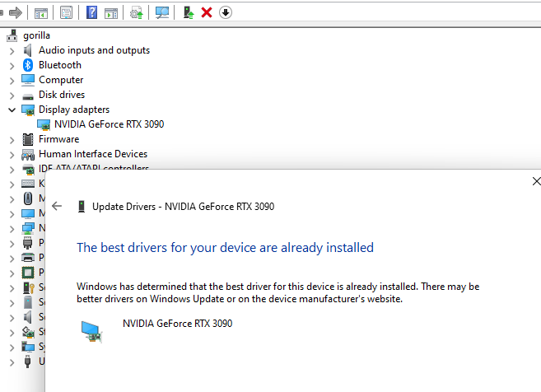Expand the Firmware category chevron
The height and width of the screenshot is (392, 541).
click(x=12, y=140)
